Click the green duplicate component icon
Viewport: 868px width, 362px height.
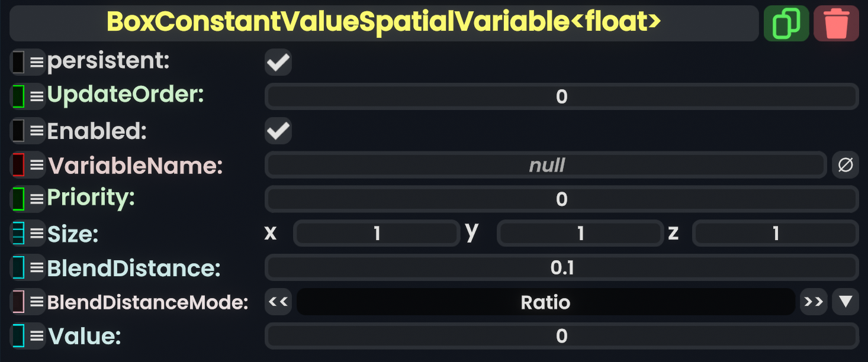786,24
